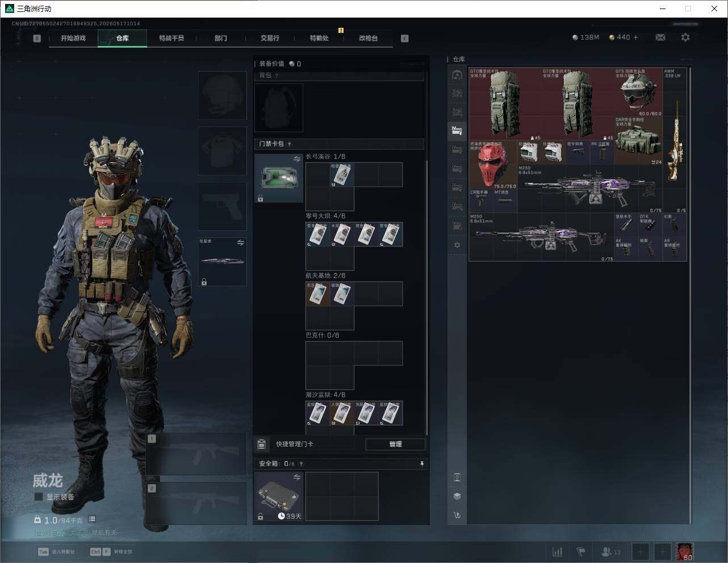The image size is (728, 563).
Task: Select the second GTO heavy tactical backpack
Action: [x=578, y=104]
